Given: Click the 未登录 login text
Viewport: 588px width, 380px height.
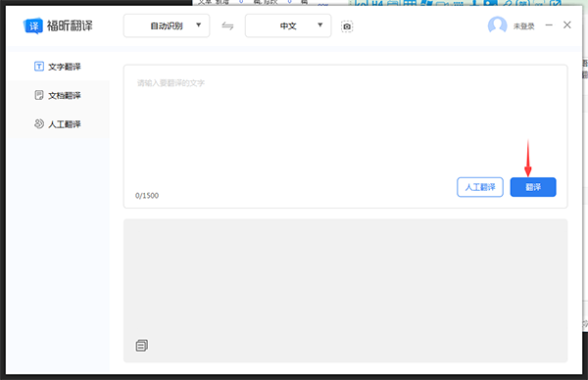Looking at the screenshot, I should point(523,26).
